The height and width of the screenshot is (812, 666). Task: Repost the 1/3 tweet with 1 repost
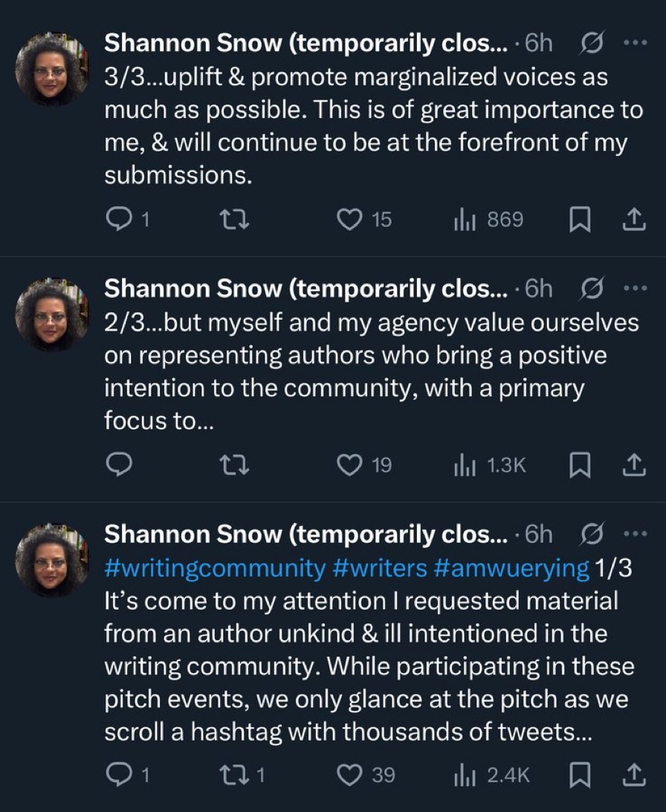tap(235, 775)
